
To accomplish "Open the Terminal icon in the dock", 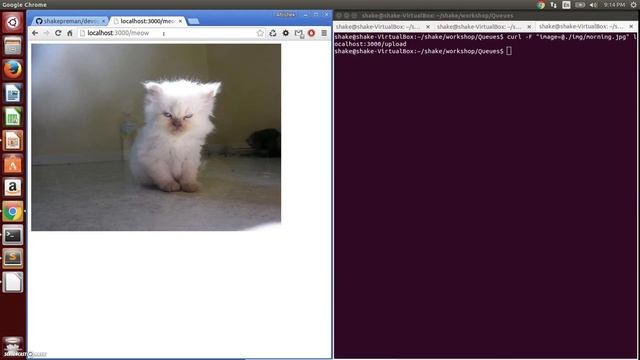I will [x=13, y=235].
